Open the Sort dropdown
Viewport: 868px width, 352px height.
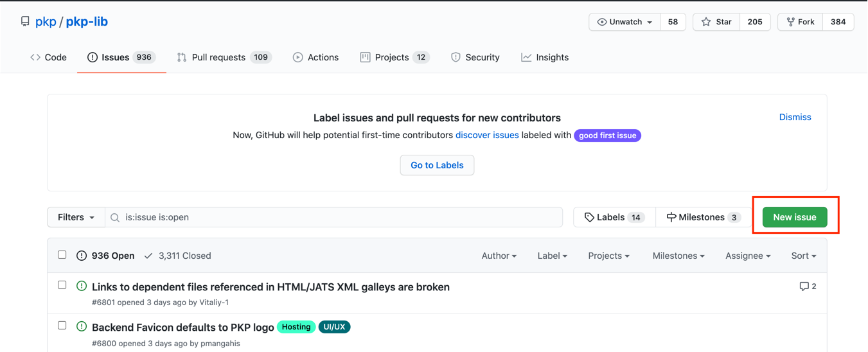point(804,256)
